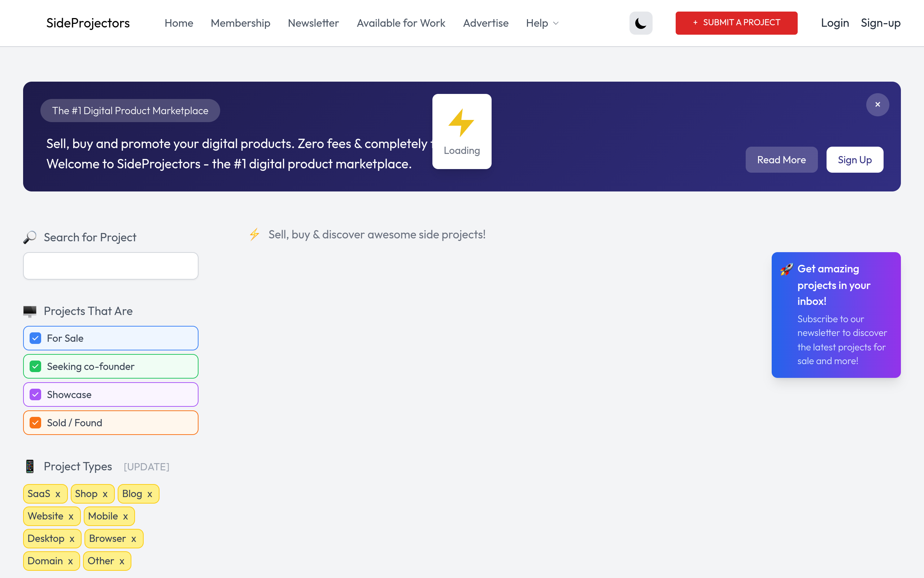
Task: Click the Website tag label
Action: click(x=45, y=516)
